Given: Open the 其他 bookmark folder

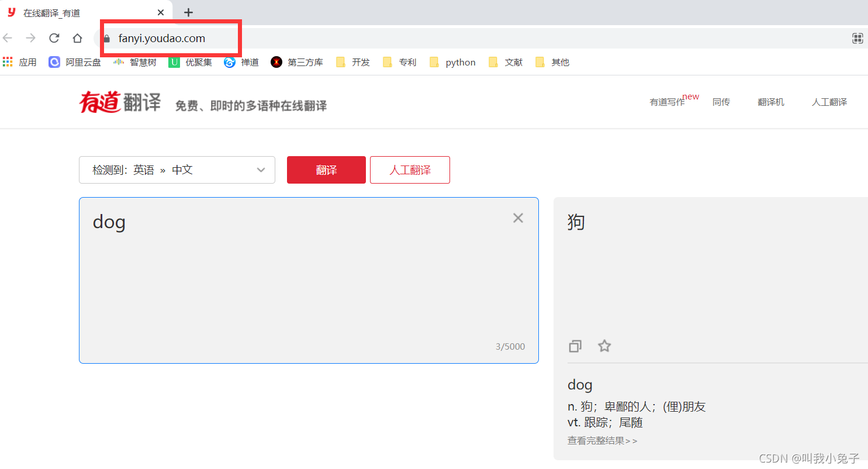Looking at the screenshot, I should click(552, 62).
